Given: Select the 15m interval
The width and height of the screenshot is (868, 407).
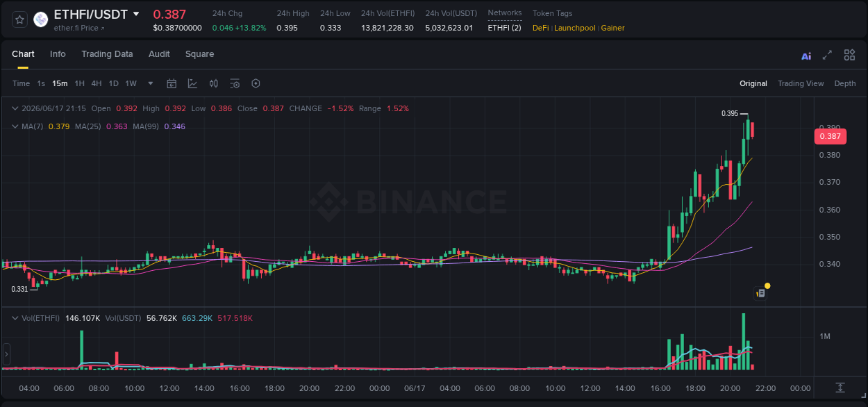Looking at the screenshot, I should pyautogui.click(x=60, y=83).
